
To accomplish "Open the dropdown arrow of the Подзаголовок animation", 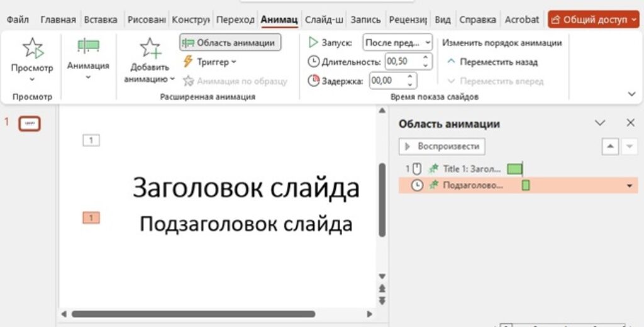I will pyautogui.click(x=629, y=186).
